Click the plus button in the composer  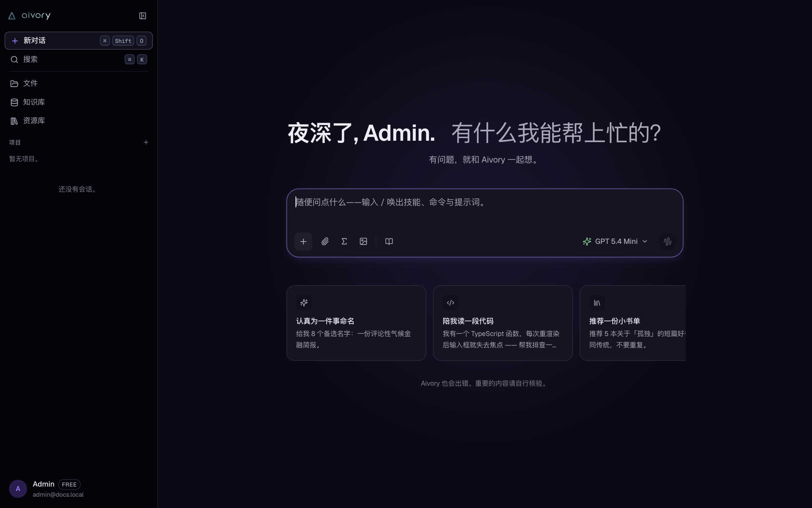tap(303, 242)
